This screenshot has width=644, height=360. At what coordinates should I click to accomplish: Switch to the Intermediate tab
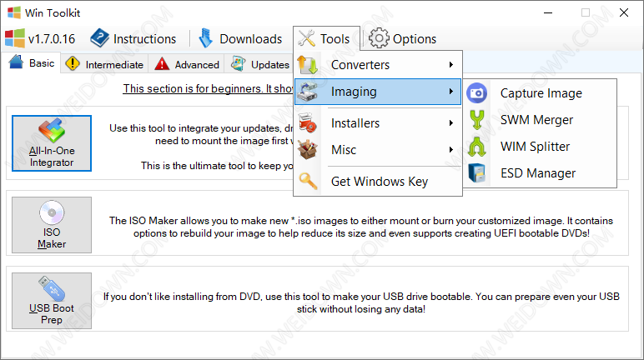click(x=104, y=64)
